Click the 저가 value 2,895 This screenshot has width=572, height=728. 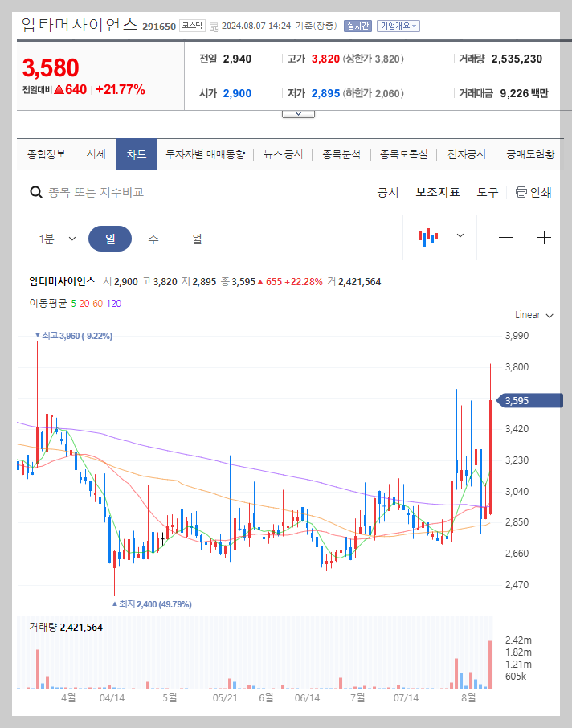325,93
